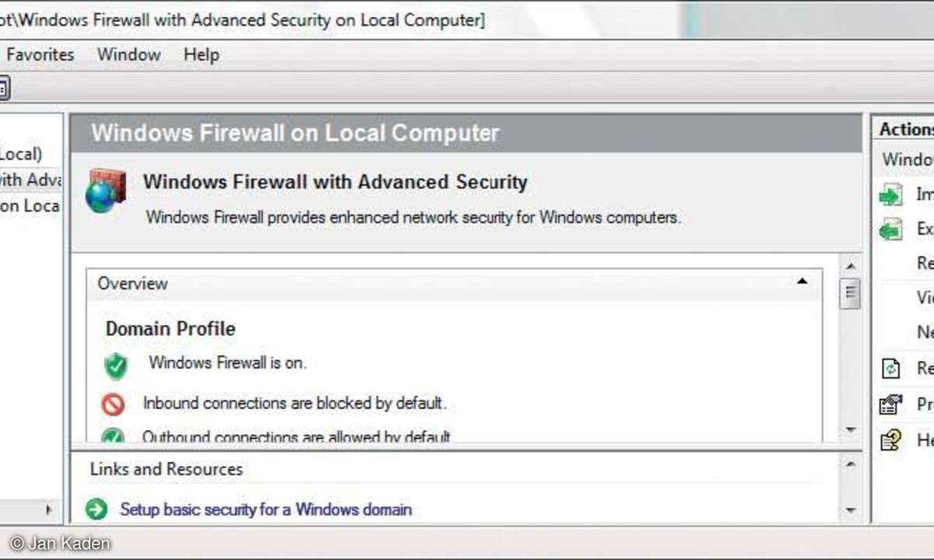Click the Windows Firewall brick wall globe icon

click(106, 191)
